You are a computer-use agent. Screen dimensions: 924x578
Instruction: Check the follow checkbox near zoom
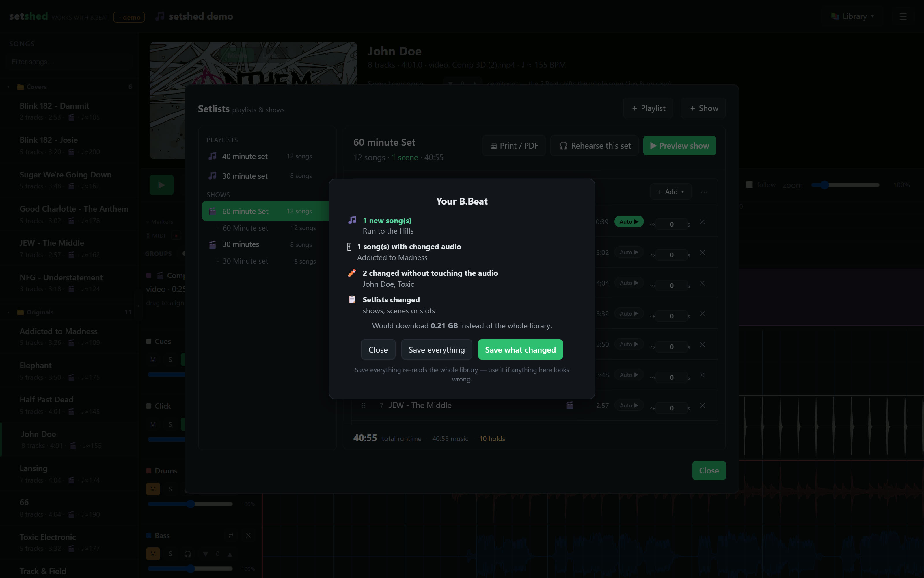(x=749, y=185)
